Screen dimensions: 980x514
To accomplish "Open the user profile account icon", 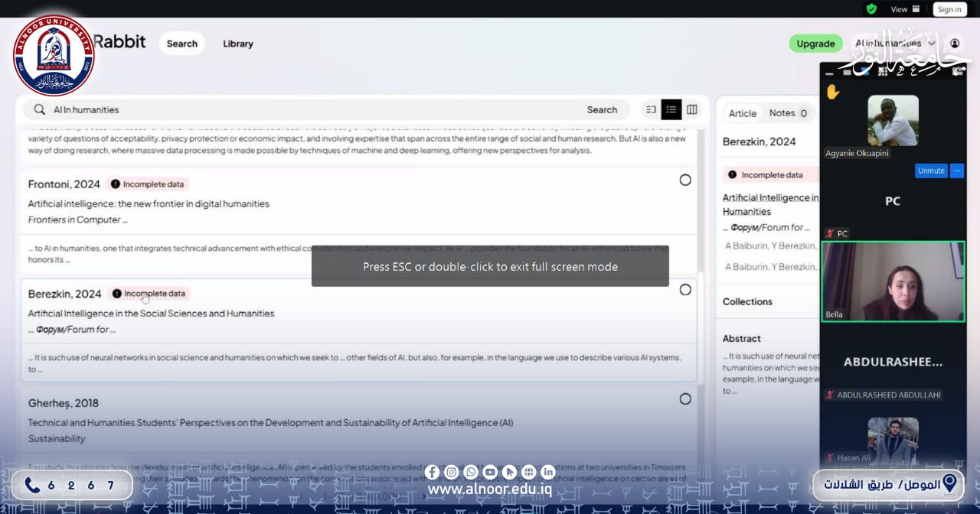I will coord(955,44).
